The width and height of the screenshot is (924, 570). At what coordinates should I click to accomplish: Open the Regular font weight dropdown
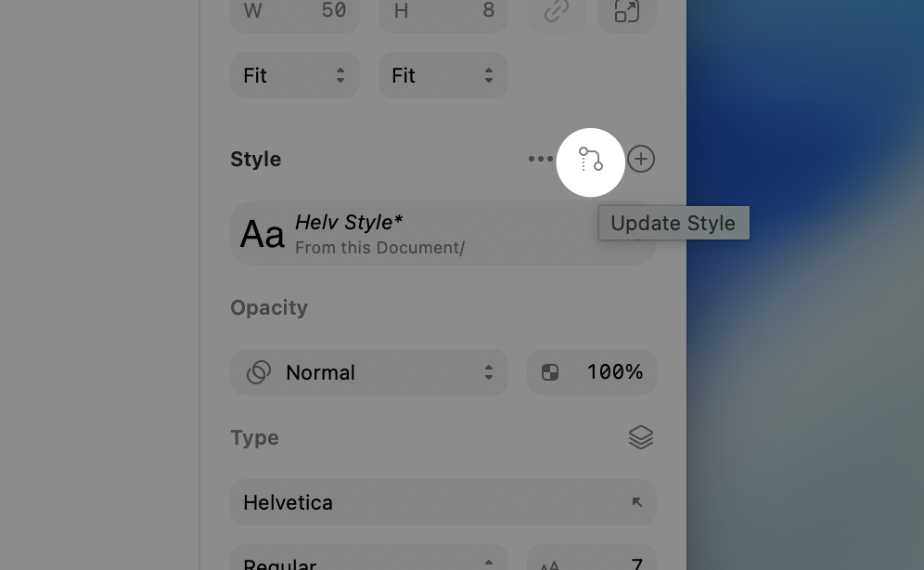(x=369, y=561)
